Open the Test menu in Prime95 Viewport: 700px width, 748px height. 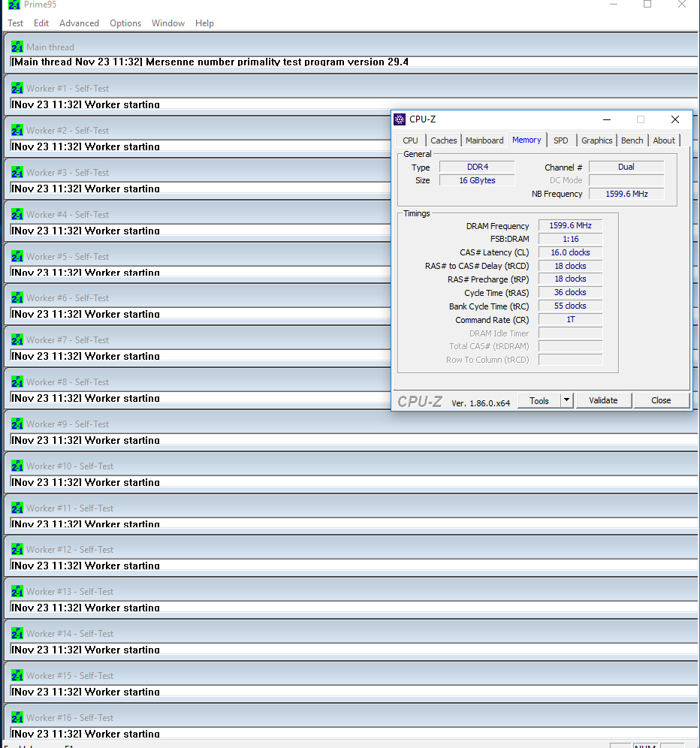pyautogui.click(x=15, y=23)
